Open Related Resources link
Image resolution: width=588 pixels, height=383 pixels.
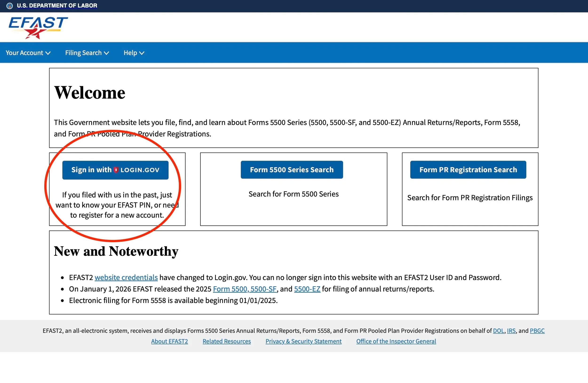point(226,341)
